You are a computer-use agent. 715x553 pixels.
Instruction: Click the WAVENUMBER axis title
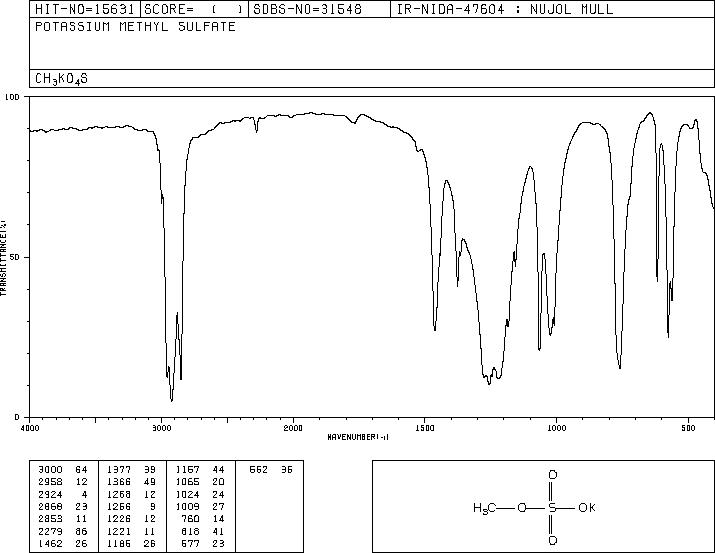coord(358,437)
